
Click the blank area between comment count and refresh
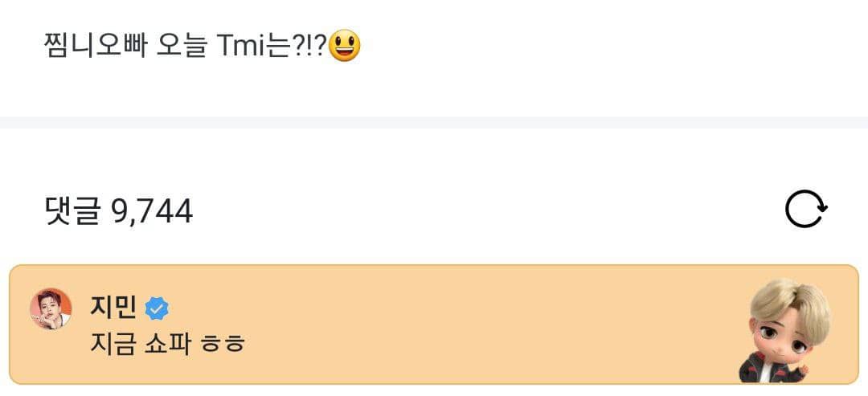coord(482,211)
